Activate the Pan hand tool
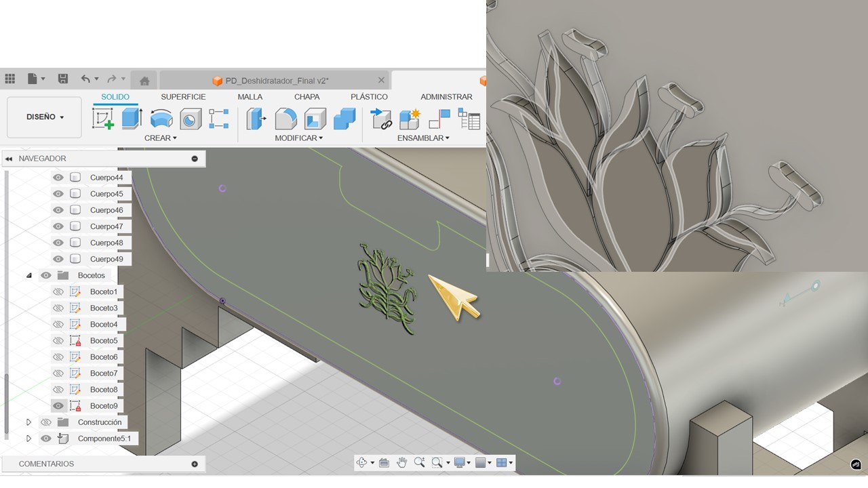 [401, 463]
